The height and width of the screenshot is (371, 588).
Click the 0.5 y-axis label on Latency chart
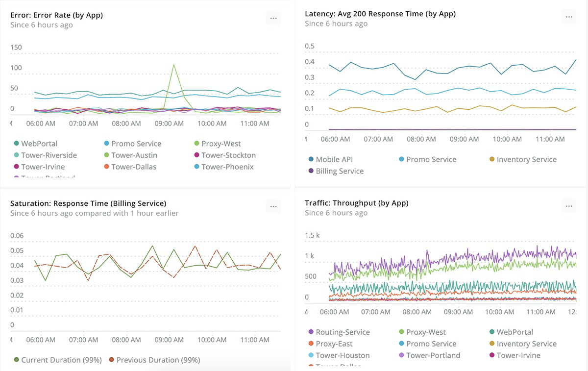click(x=310, y=46)
